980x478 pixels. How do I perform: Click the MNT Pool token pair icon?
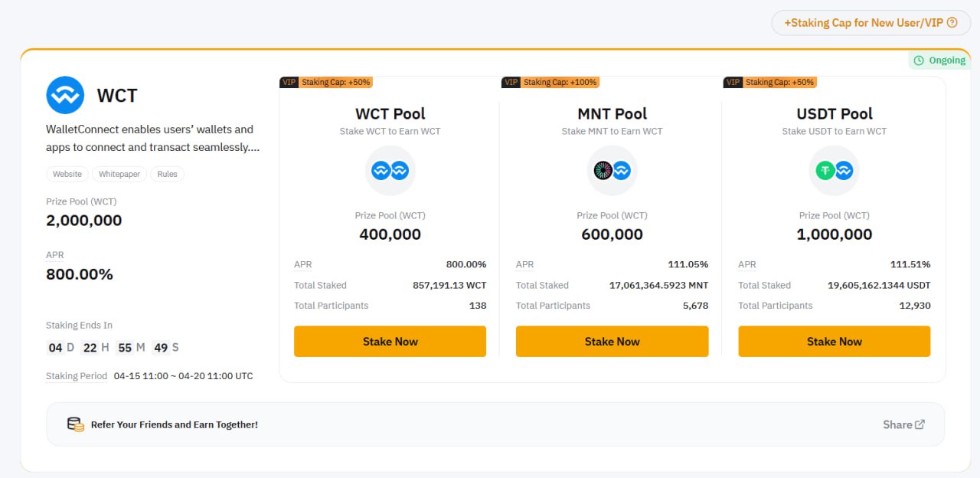click(612, 171)
